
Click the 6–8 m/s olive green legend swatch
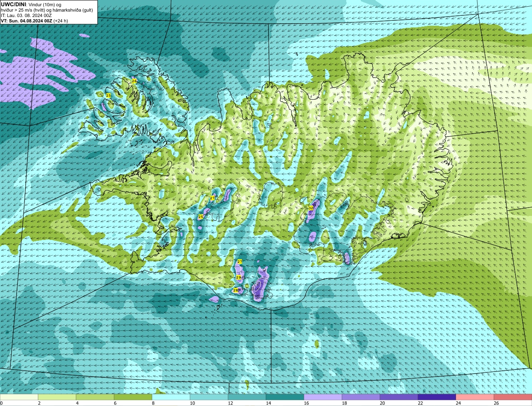133,397
